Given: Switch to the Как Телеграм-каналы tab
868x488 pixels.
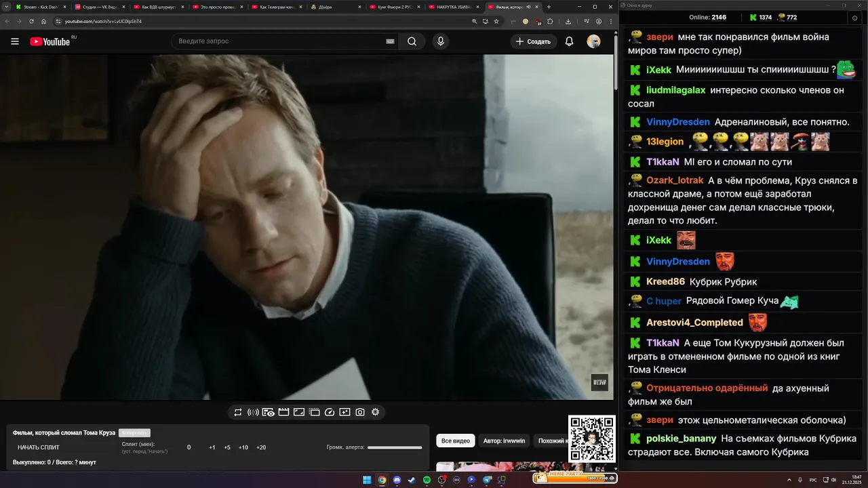Looking at the screenshot, I should tap(277, 7).
